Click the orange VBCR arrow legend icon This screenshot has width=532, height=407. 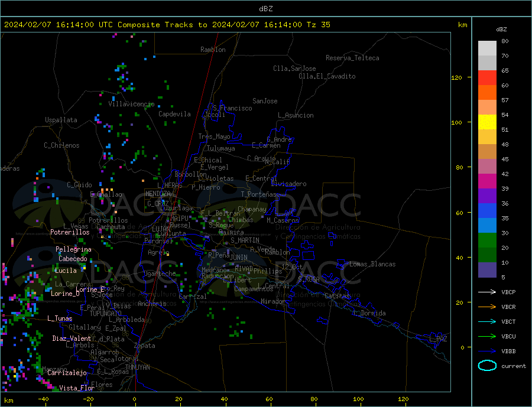[487, 307]
